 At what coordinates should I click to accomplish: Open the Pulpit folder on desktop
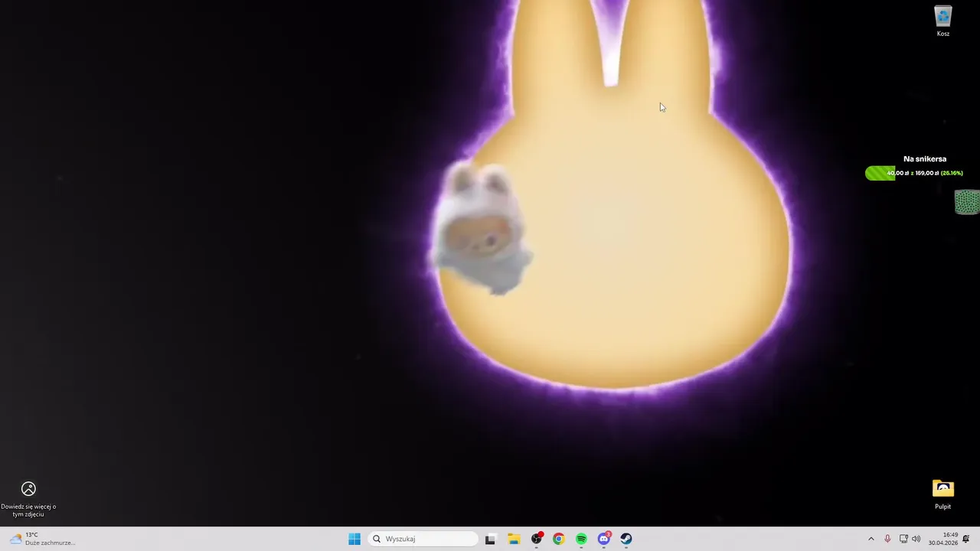[942, 494]
